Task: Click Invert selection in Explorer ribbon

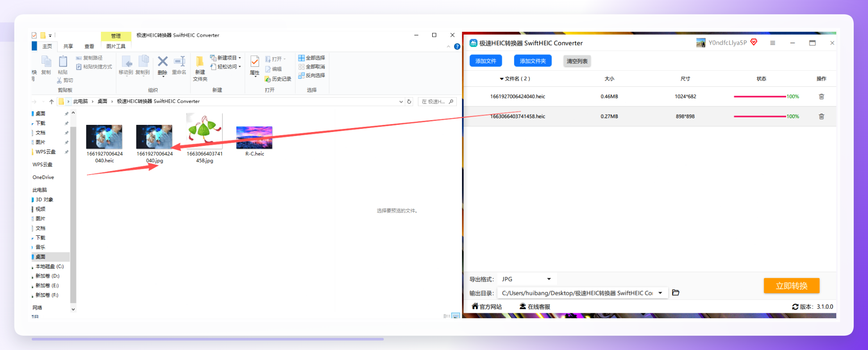Action: pos(312,75)
